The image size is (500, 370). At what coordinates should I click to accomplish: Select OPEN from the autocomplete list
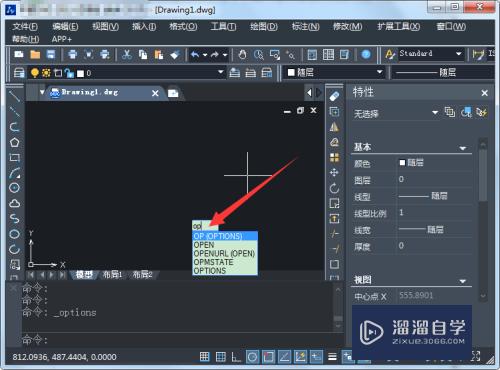coord(225,245)
